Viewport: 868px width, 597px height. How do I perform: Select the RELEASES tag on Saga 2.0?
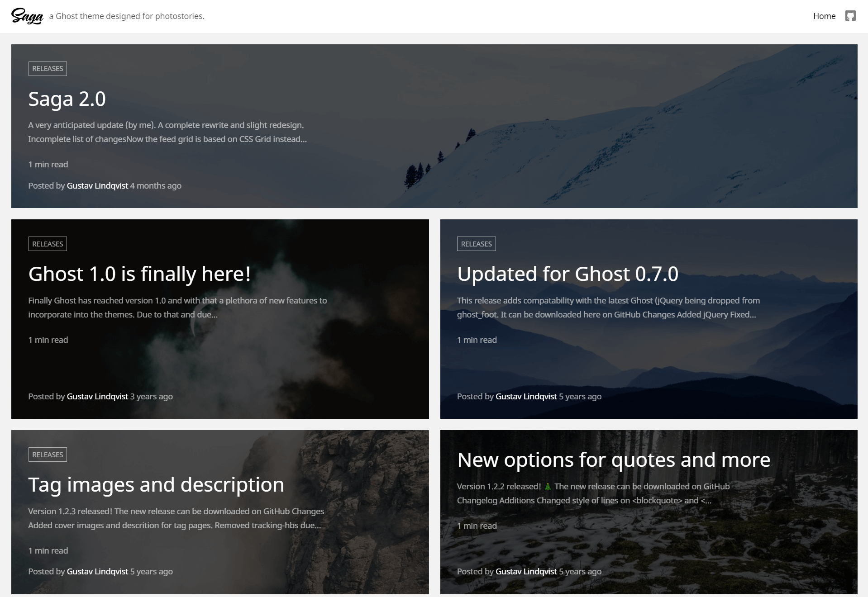(x=48, y=69)
